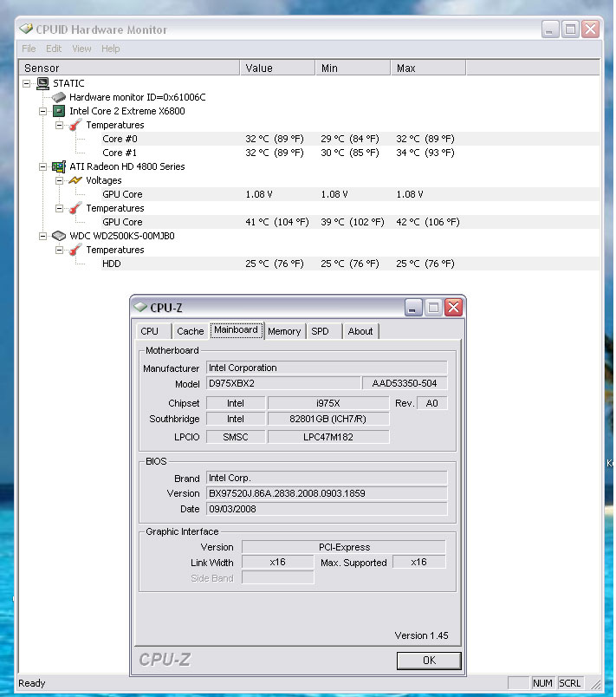This screenshot has height=697, width=616.
Task: Click the NUM status bar indicator
Action: click(x=542, y=683)
